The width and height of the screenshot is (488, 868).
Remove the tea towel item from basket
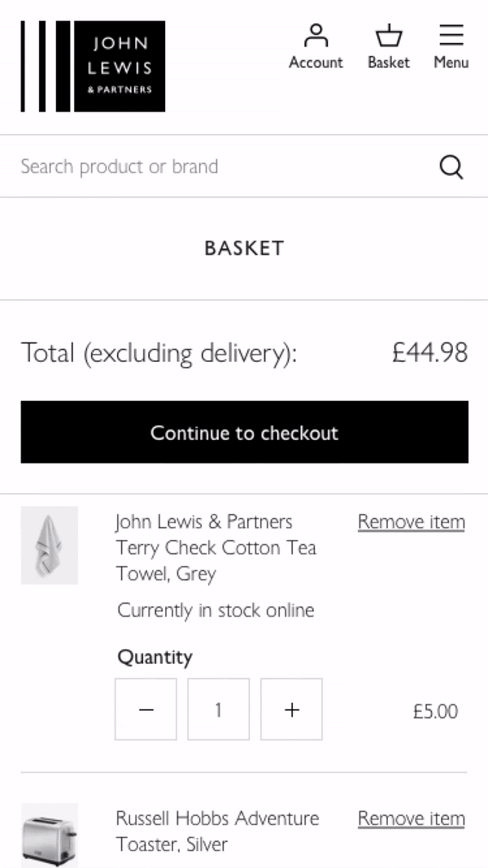coord(411,522)
